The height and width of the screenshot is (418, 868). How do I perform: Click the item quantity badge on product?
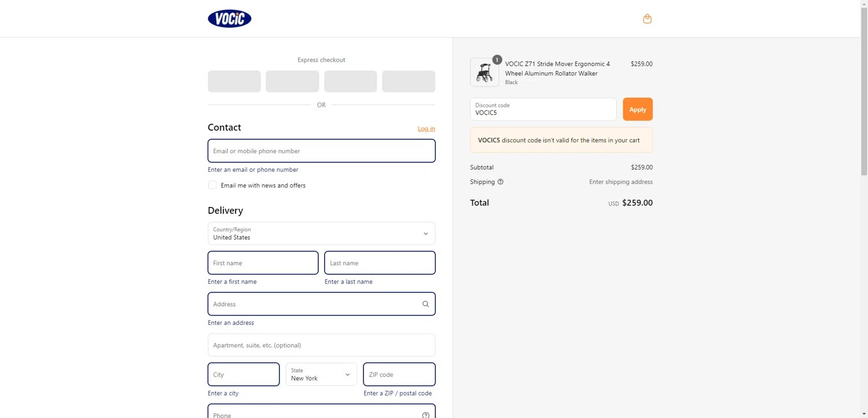(496, 60)
